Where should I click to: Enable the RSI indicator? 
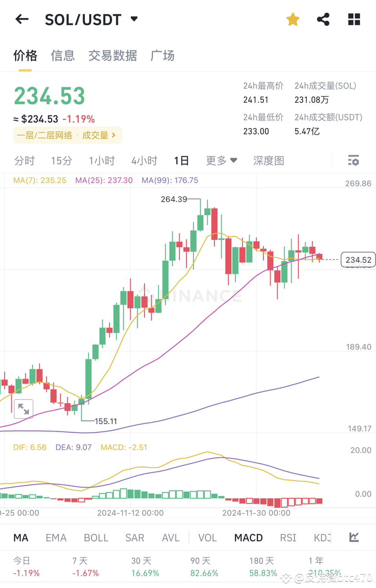click(x=288, y=537)
